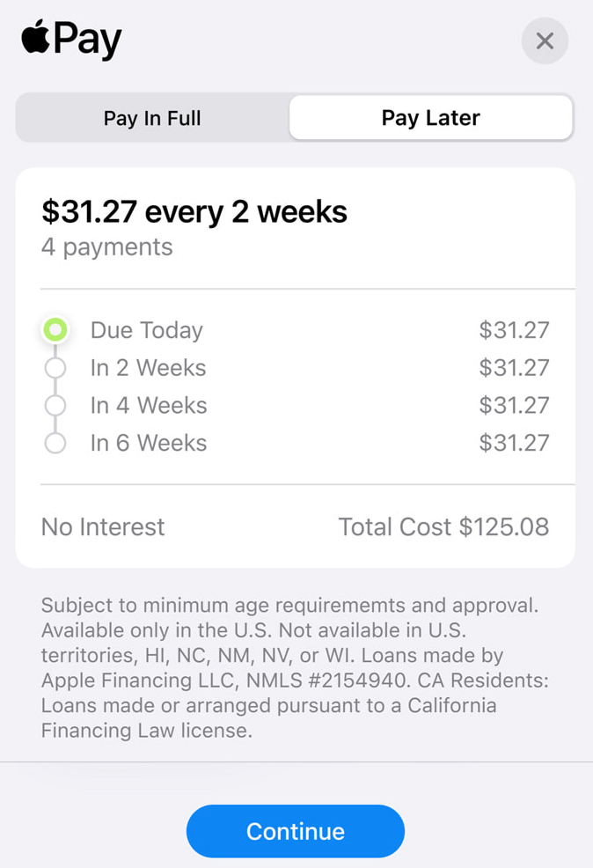593x868 pixels.
Task: Click the Apple Pay logo
Action: [x=70, y=40]
